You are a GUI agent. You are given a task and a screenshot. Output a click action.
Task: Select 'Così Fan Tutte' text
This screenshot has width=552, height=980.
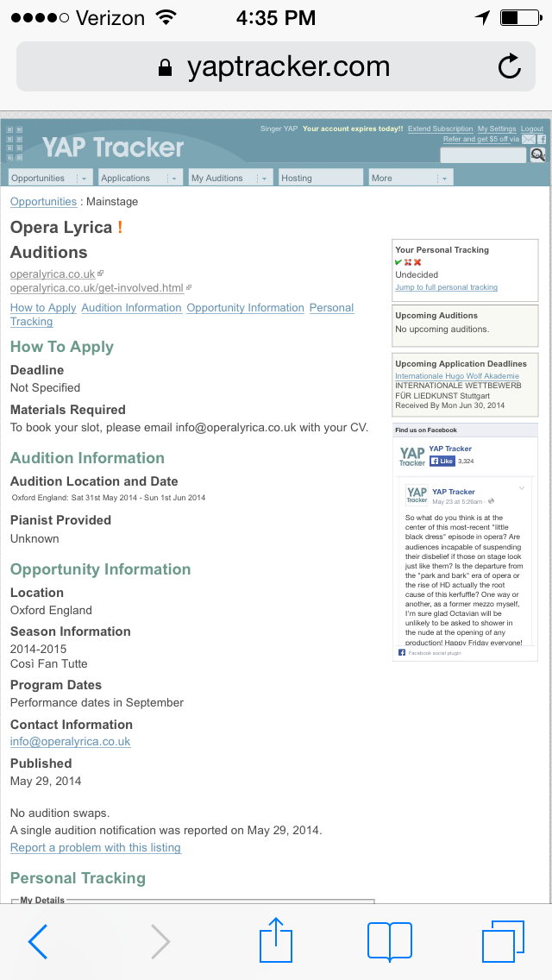tap(49, 663)
